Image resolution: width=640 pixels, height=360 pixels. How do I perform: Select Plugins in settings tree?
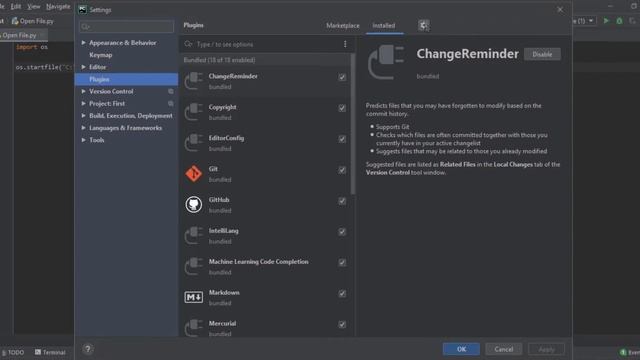click(x=127, y=79)
